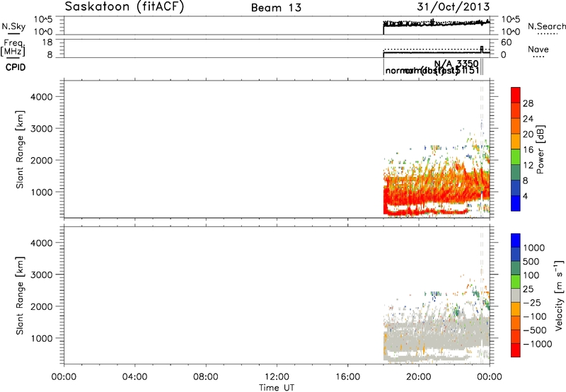
Task: Click the 18 MHz frequency tick label
Action: tap(47, 42)
